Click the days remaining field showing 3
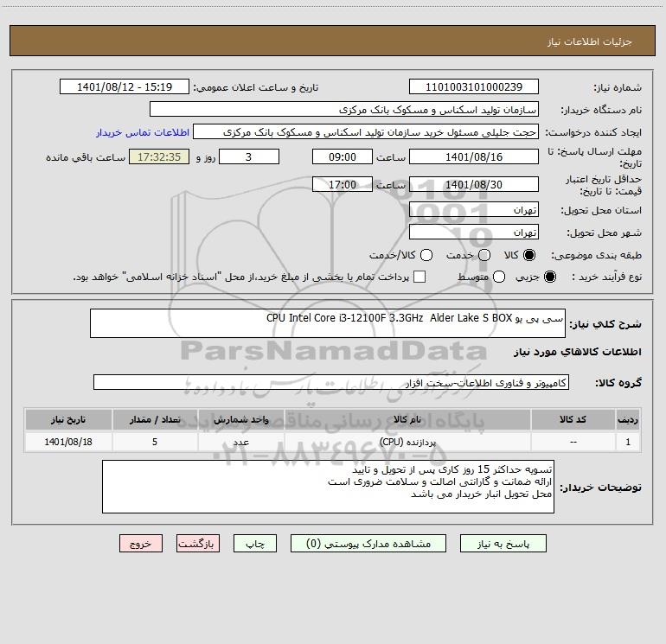Viewport: 666px width, 644px height. click(249, 156)
